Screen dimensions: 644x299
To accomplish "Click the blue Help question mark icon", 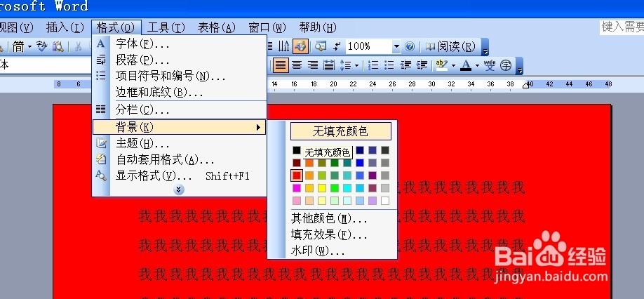I will point(410,46).
